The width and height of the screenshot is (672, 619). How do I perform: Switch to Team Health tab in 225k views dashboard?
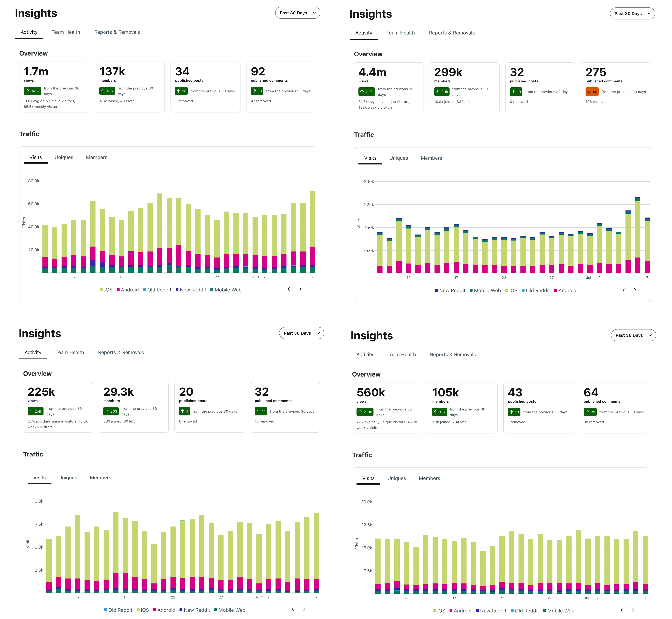tap(70, 352)
